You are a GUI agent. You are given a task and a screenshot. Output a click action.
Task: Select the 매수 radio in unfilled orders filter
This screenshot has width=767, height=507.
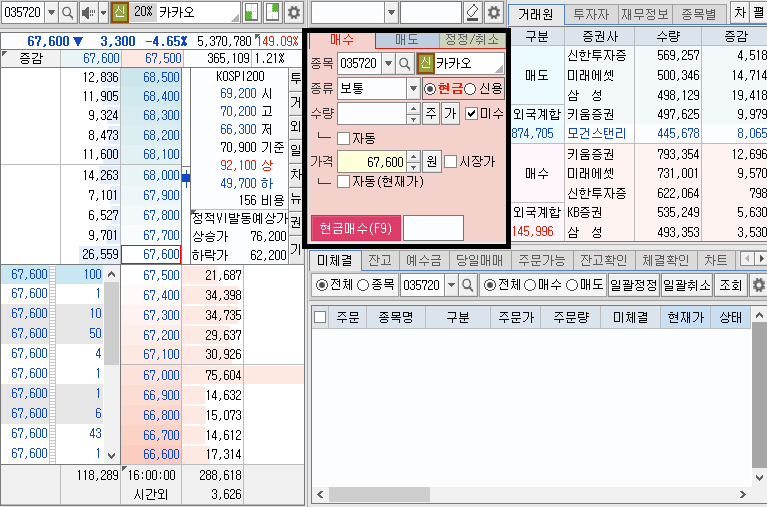tap(530, 285)
